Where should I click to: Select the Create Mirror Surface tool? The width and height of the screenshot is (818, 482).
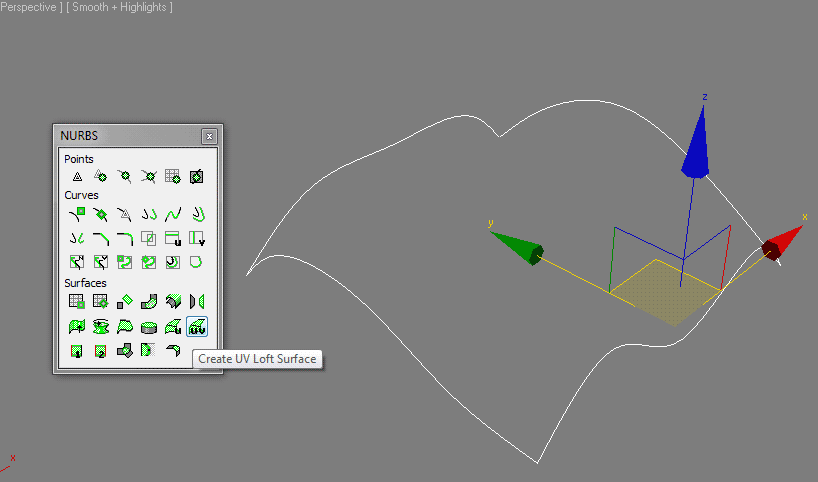(197, 302)
